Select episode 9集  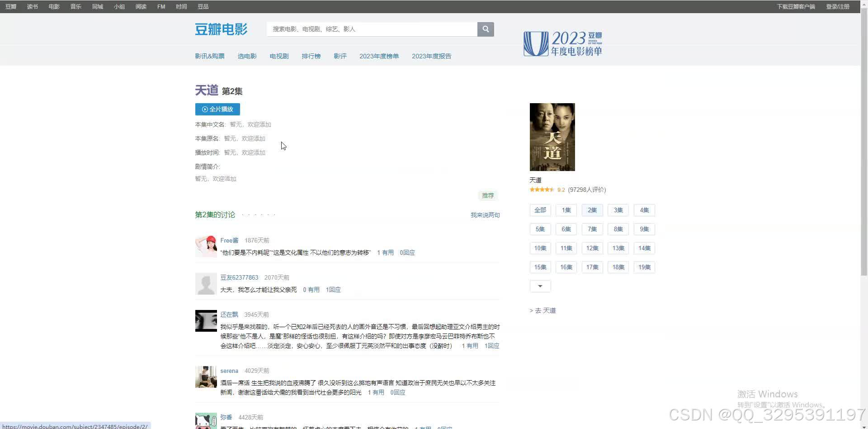pos(644,229)
